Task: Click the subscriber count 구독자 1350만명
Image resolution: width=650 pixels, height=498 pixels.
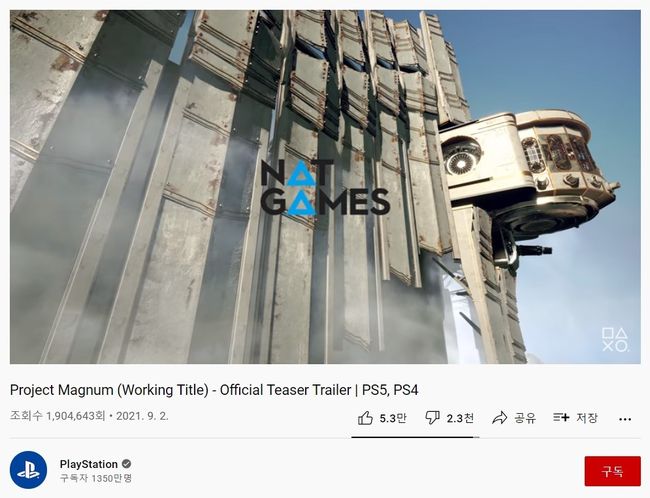Action: click(x=95, y=478)
